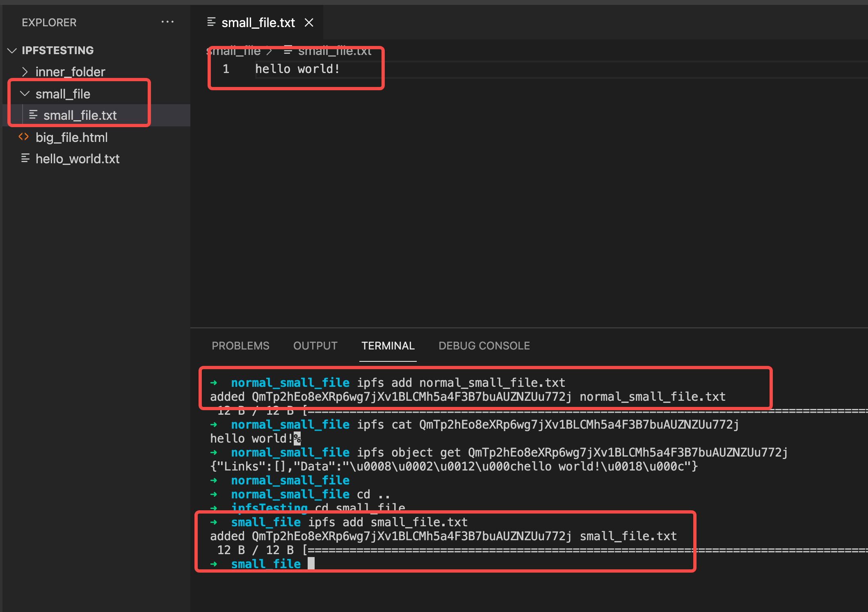Switch to the PROBLEMS panel tab
The image size is (868, 612).
240,346
